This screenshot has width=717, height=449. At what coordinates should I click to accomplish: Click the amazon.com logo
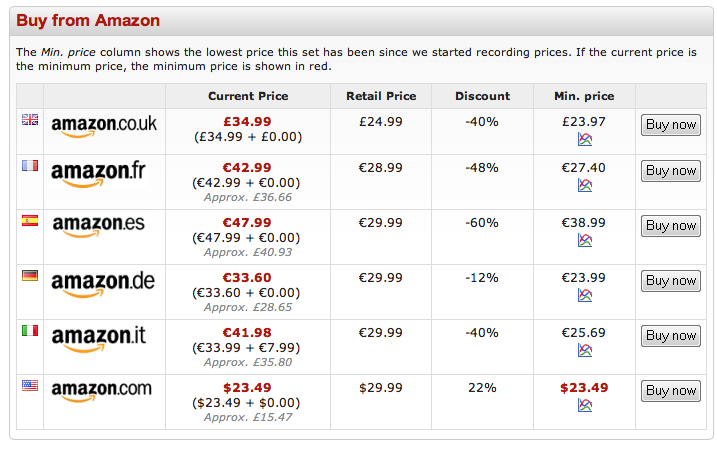coord(102,392)
